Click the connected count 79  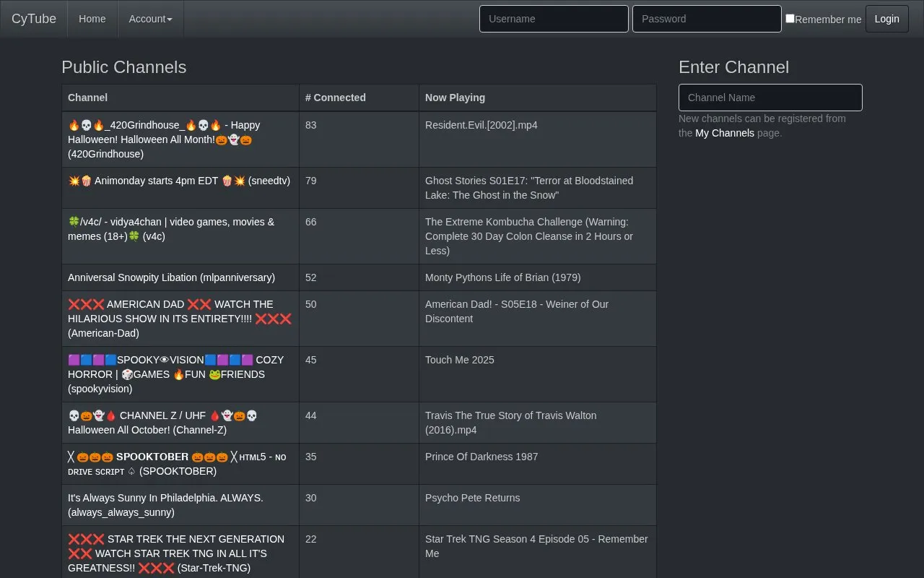pyautogui.click(x=311, y=181)
